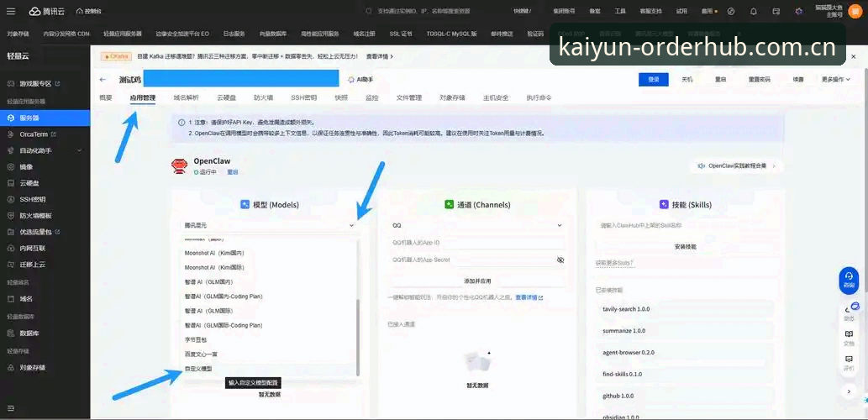Open 域名注册 shortcut
868x420 pixels.
364,34
